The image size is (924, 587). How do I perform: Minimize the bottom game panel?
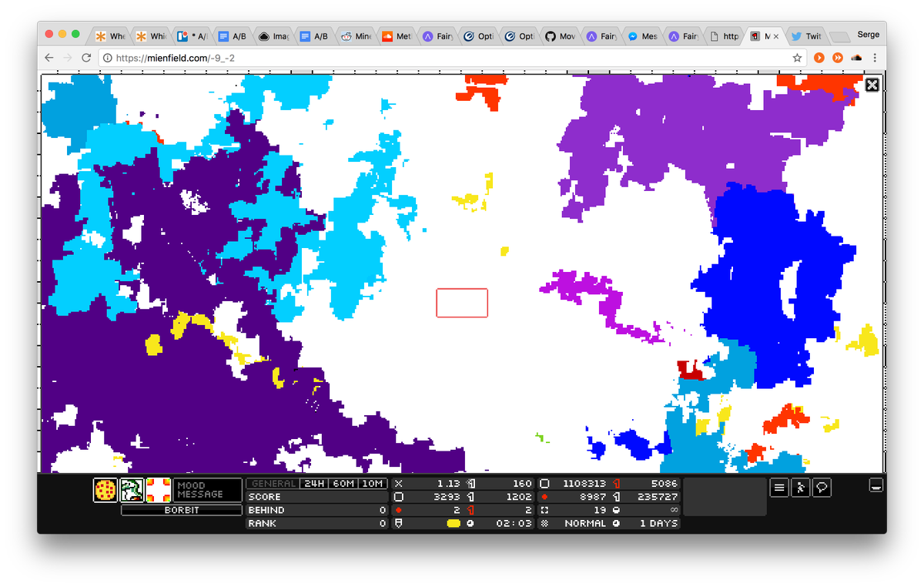click(x=875, y=485)
